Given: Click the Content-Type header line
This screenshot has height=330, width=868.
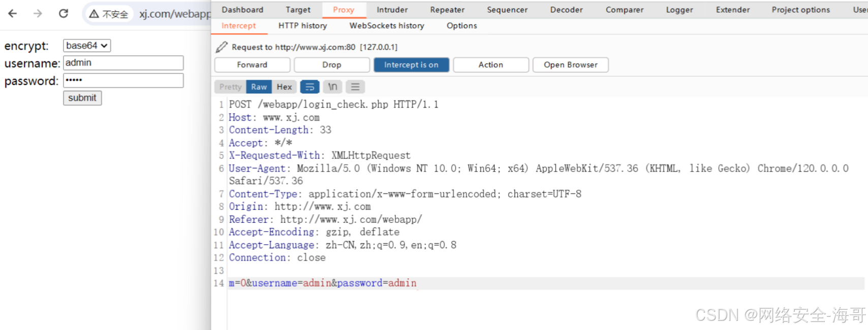Looking at the screenshot, I should [x=405, y=194].
